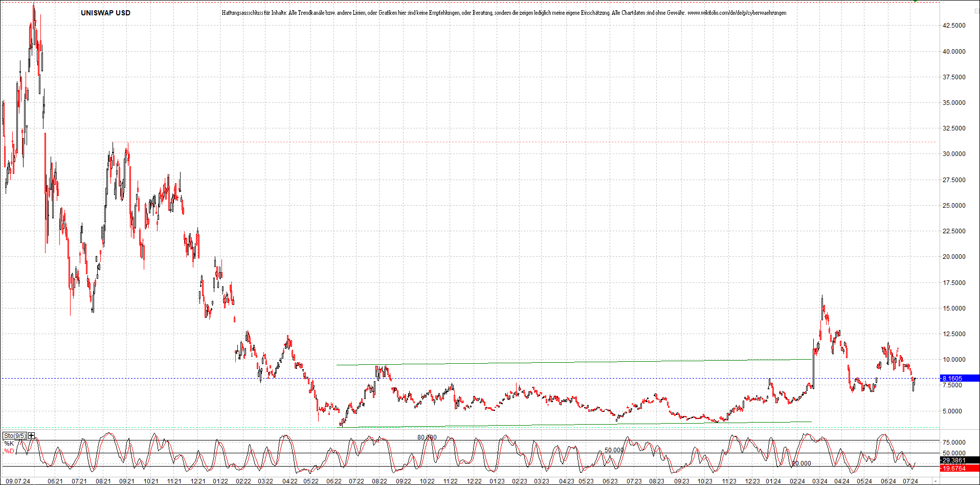Select the UNISWAP USD chart title
The height and width of the screenshot is (485, 980).
pos(105,13)
